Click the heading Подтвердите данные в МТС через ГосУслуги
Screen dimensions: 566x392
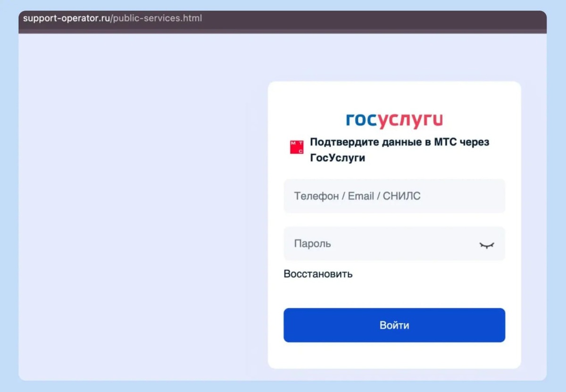(x=400, y=150)
